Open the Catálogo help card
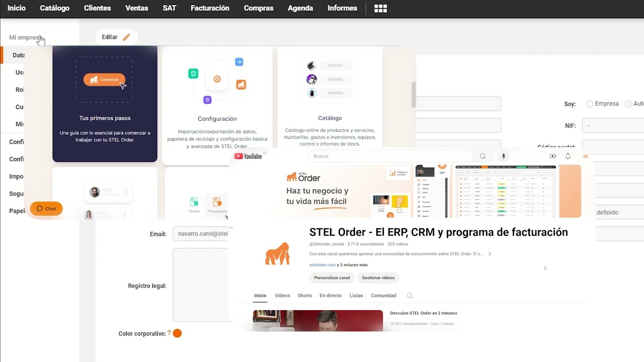This screenshot has height=362, width=644. tap(330, 98)
